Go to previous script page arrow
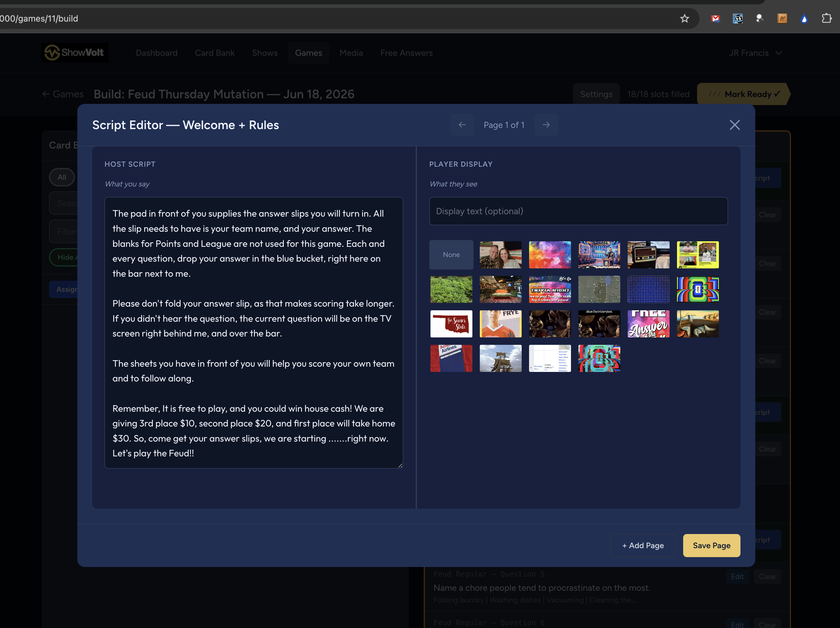The height and width of the screenshot is (628, 840). tap(462, 125)
